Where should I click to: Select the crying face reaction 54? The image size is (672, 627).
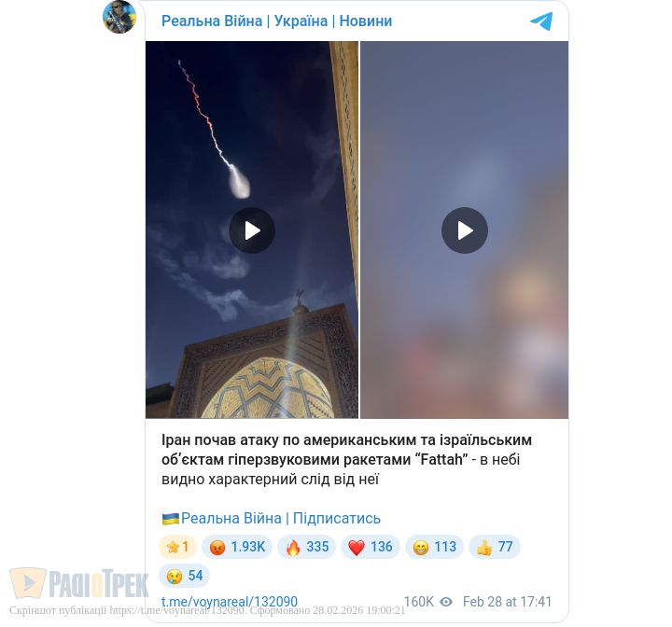[x=184, y=575]
